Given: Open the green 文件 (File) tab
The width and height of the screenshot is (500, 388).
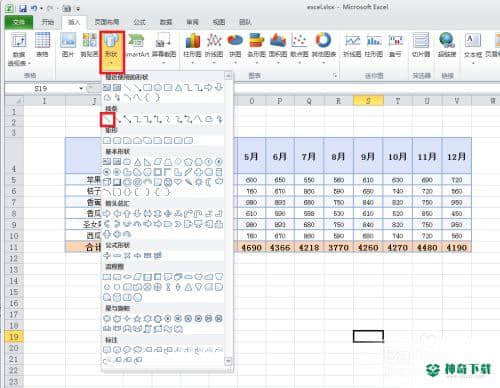Looking at the screenshot, I should [x=19, y=22].
